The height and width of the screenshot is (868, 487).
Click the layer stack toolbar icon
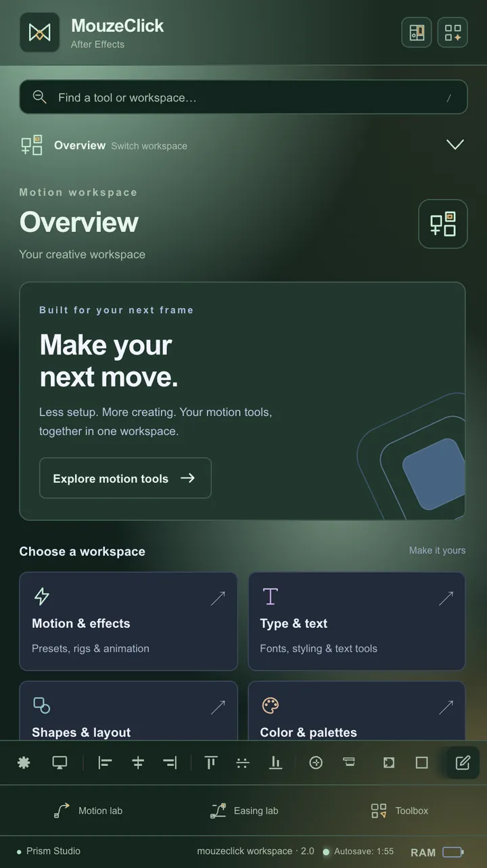(349, 762)
